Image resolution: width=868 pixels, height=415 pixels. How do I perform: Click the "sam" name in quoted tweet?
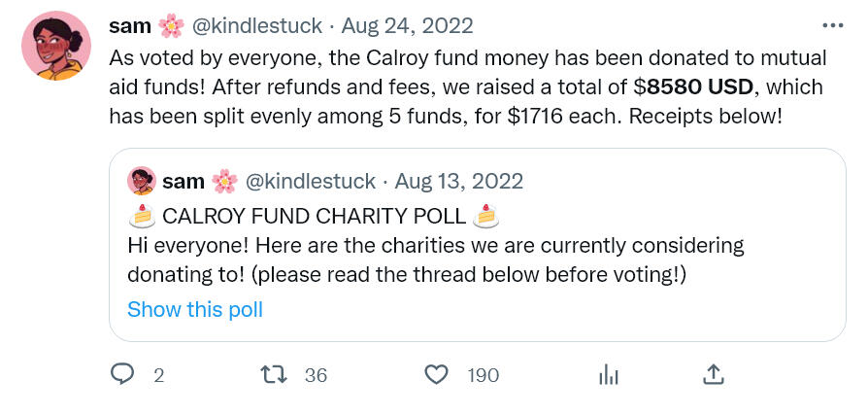[x=184, y=181]
